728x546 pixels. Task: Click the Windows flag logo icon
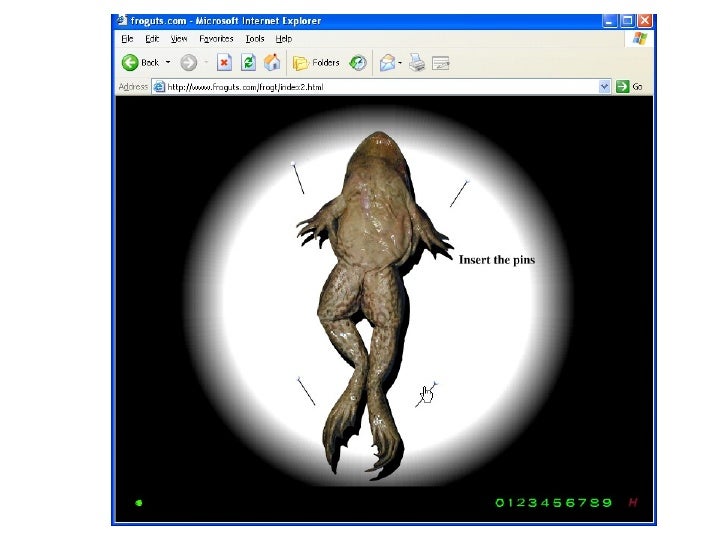(x=639, y=39)
